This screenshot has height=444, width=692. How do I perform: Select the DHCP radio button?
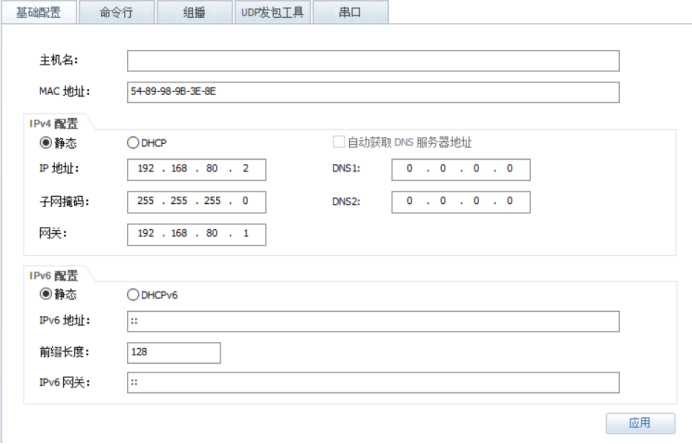point(133,143)
